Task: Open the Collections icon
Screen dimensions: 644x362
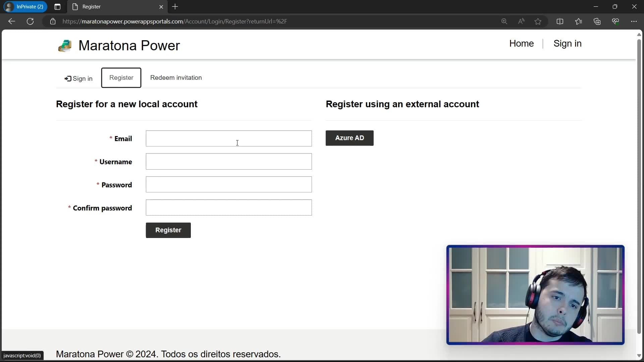Action: 597,21
